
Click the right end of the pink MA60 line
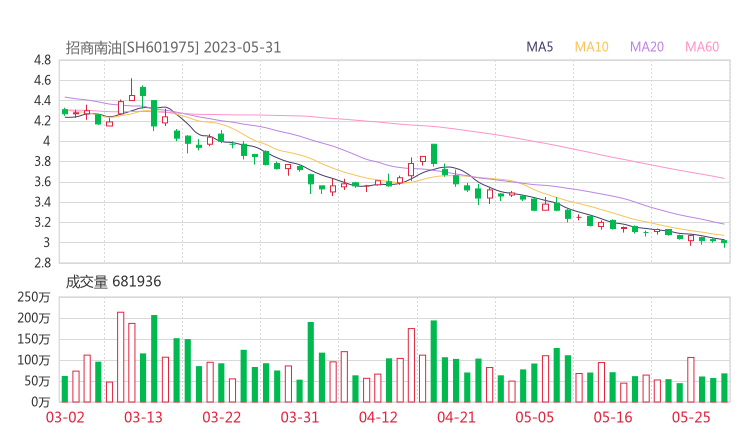tap(723, 178)
